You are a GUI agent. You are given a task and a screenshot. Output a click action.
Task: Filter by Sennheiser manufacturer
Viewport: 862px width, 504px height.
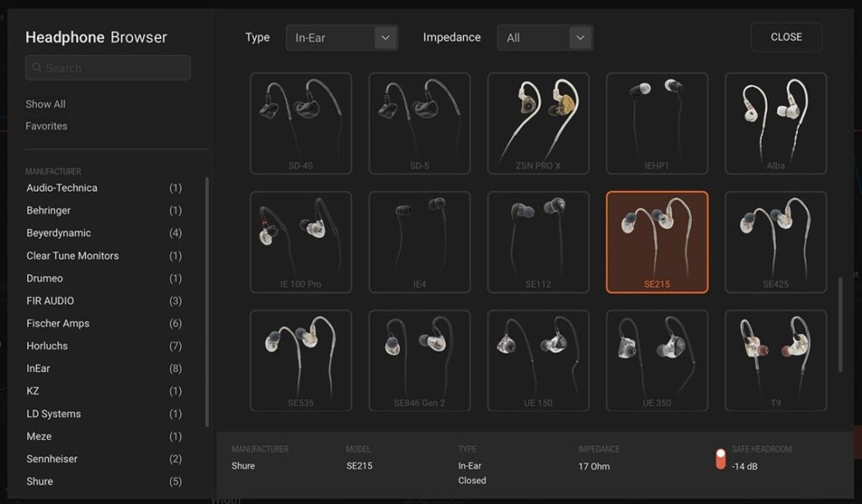pyautogui.click(x=104, y=459)
